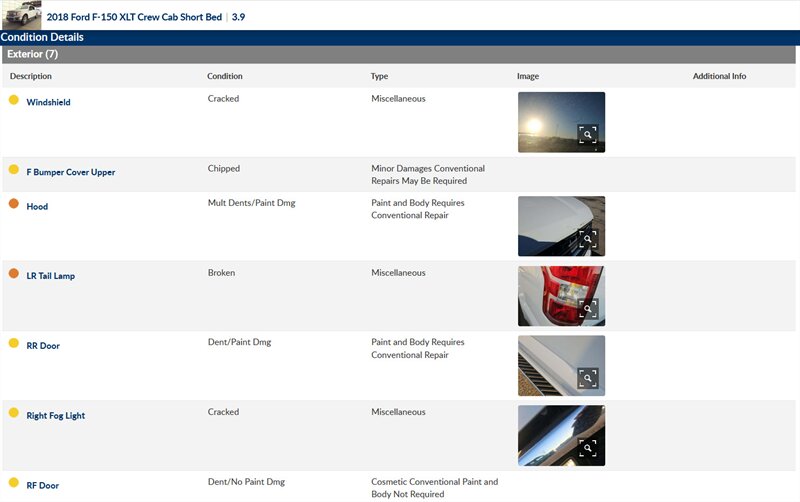The image size is (800, 502).
Task: Enlarge the LR Tail Lamp image via its magnifier icon
Action: click(x=588, y=309)
